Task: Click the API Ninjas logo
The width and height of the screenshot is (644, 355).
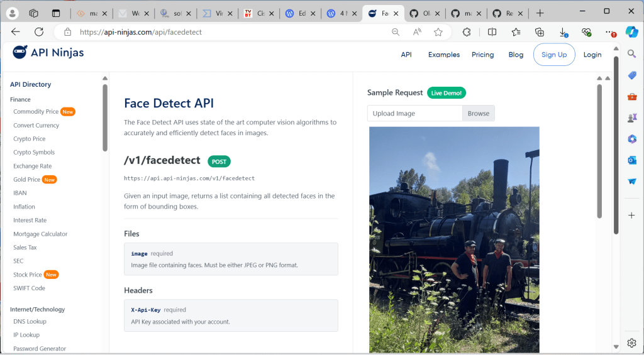Action: (48, 53)
